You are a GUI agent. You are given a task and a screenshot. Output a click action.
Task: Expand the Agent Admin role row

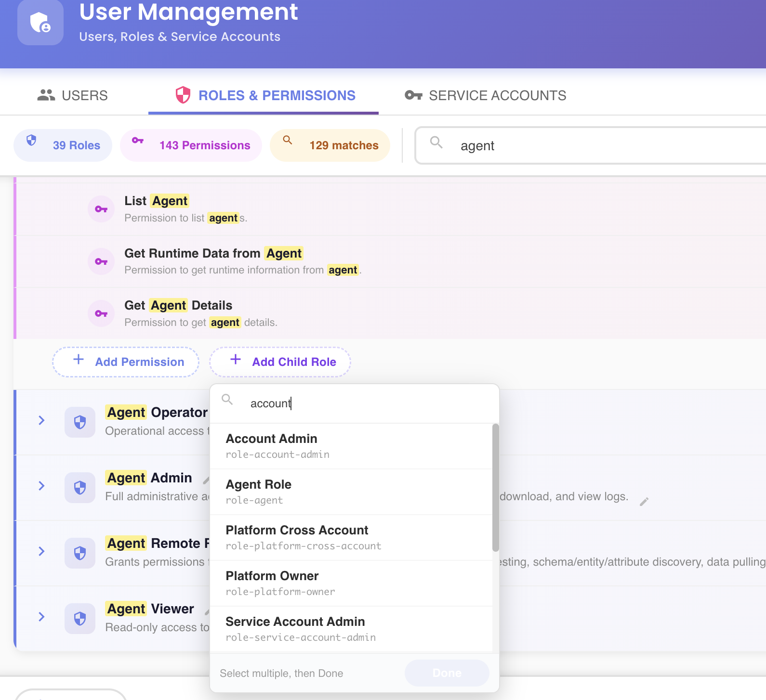pyautogui.click(x=41, y=486)
